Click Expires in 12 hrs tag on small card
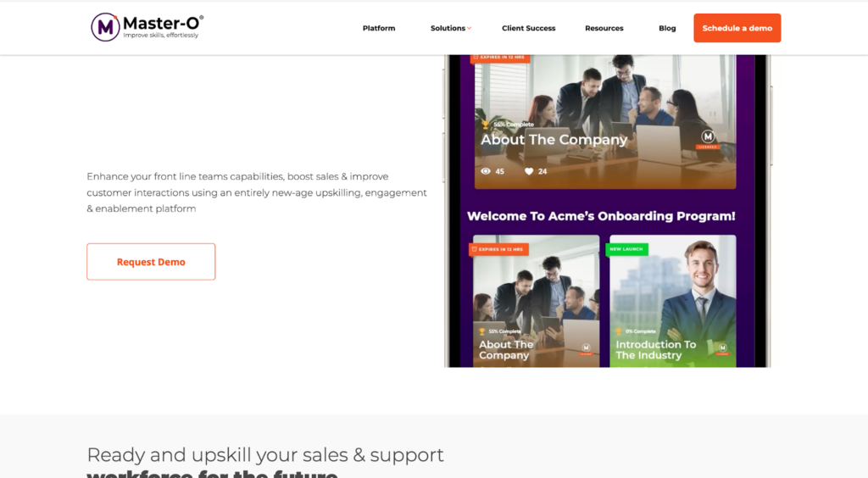Viewport: 868px width, 478px height. pos(498,249)
